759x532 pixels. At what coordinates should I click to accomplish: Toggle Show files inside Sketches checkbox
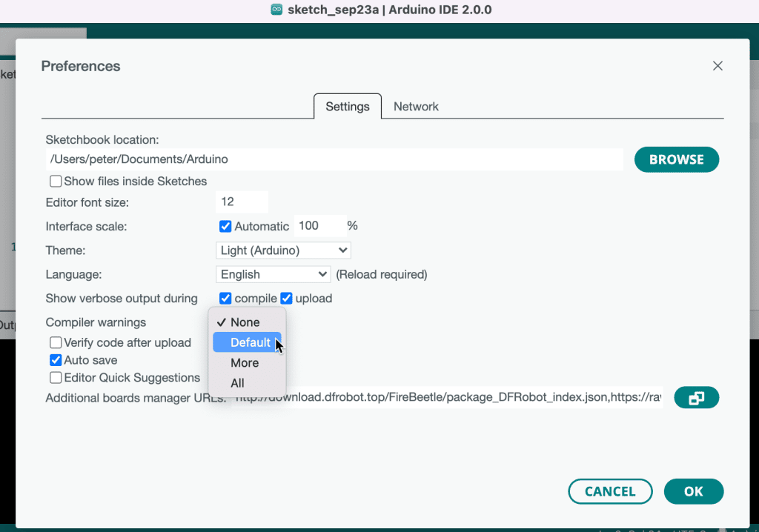point(56,181)
